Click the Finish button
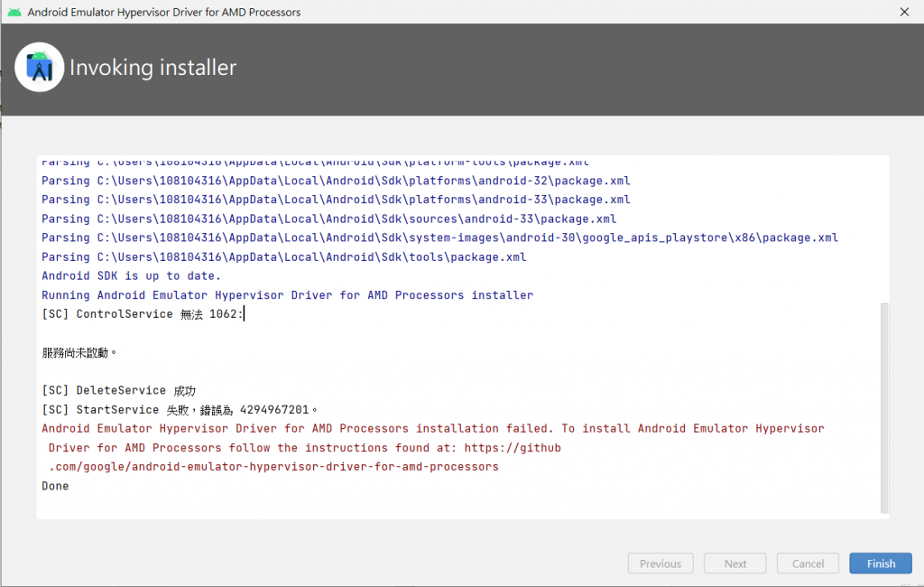This screenshot has height=587, width=924. pyautogui.click(x=881, y=564)
